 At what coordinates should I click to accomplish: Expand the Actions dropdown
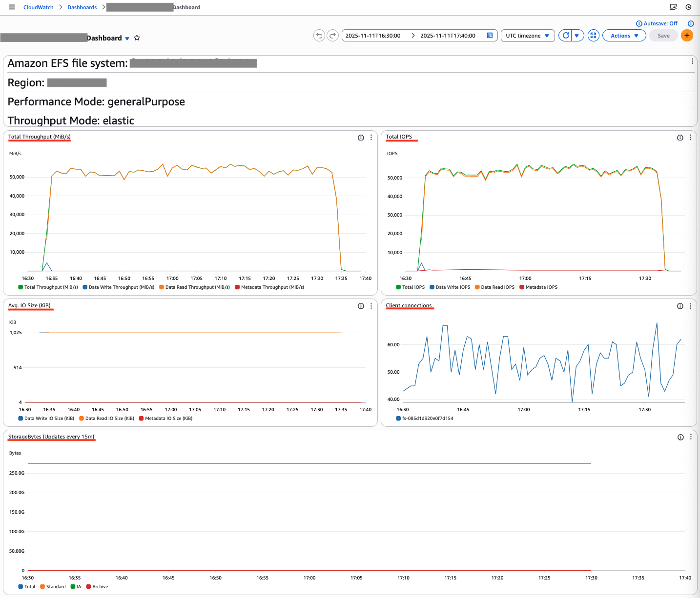624,35
